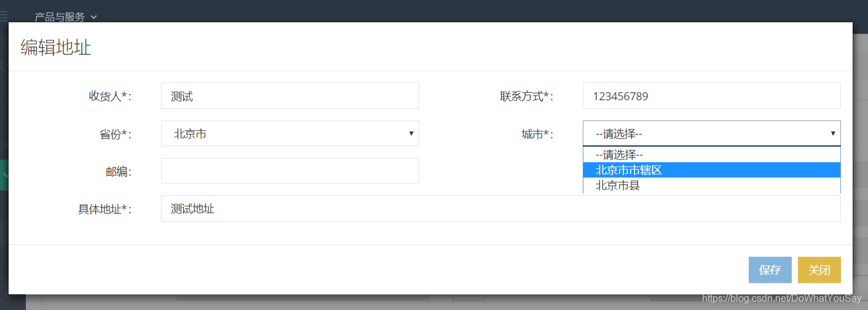The height and width of the screenshot is (310, 868).
Task: Click the 保存 button
Action: click(x=770, y=269)
